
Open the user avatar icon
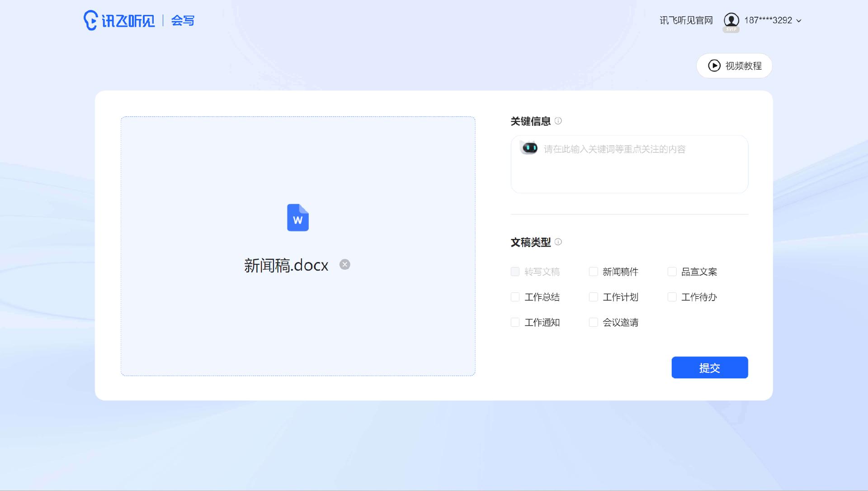click(x=731, y=20)
